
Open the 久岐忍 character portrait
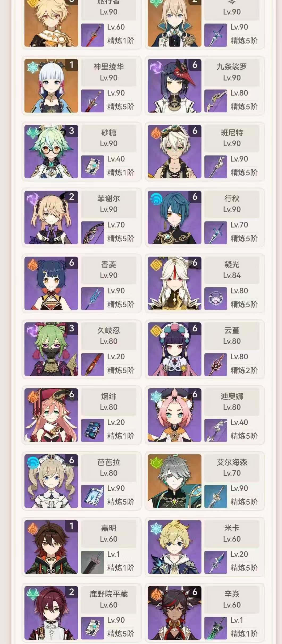[51, 349]
